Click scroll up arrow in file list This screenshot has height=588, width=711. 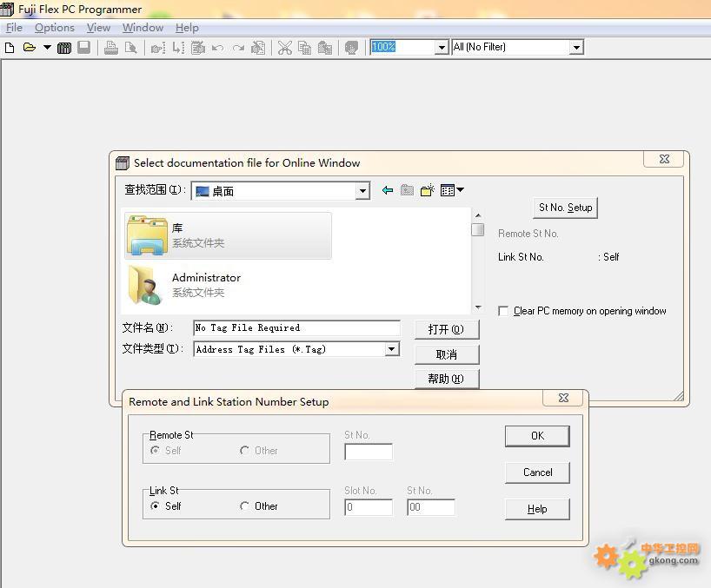point(478,215)
